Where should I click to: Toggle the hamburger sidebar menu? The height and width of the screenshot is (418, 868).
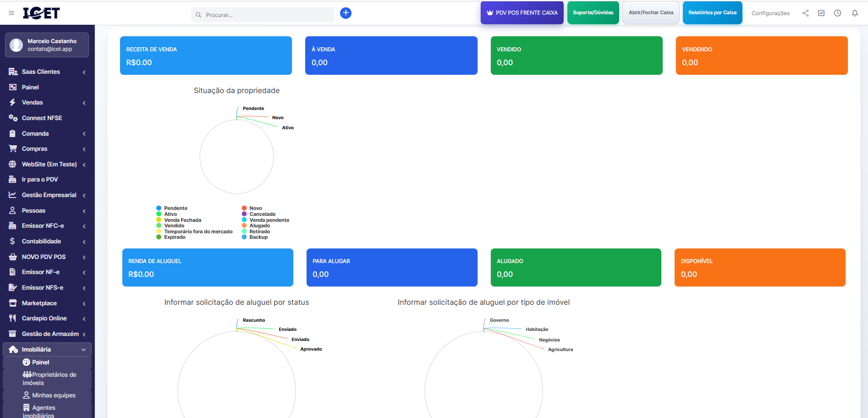[11, 13]
